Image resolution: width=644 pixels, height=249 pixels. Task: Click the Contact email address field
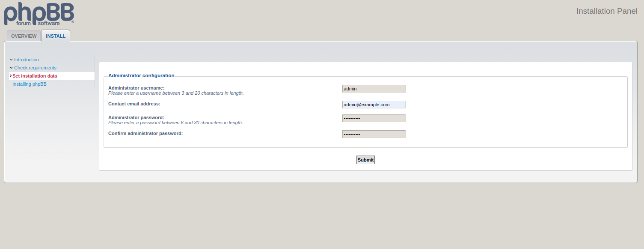pyautogui.click(x=374, y=105)
